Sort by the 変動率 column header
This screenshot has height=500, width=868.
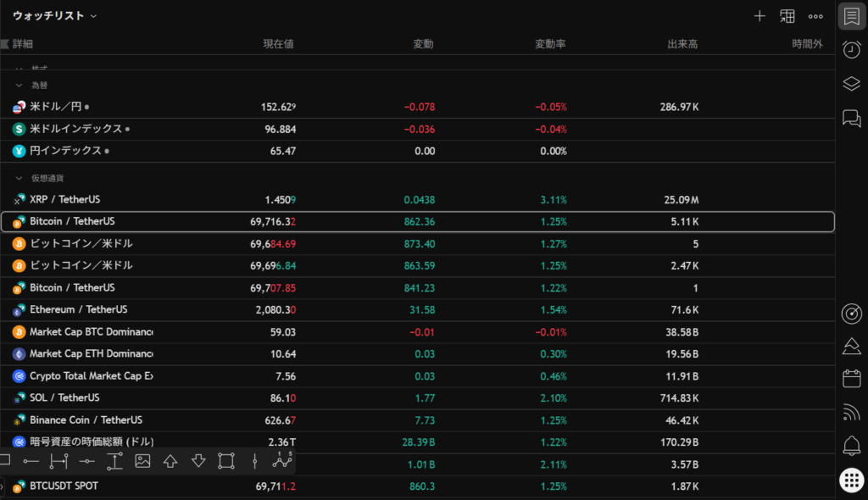550,44
